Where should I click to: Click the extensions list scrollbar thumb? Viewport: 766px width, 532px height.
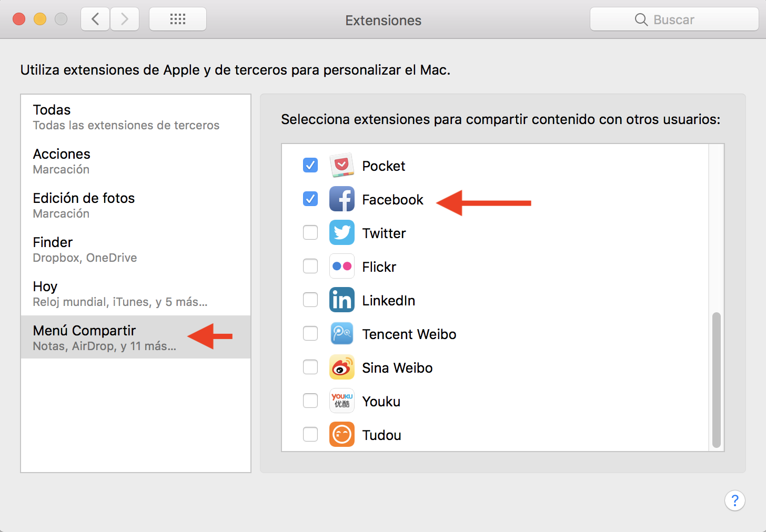716,380
